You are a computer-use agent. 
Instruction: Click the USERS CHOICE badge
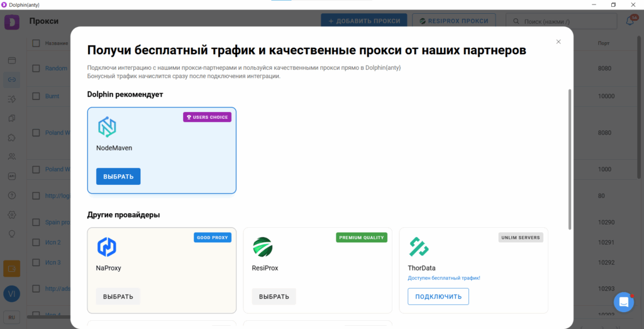(x=208, y=117)
